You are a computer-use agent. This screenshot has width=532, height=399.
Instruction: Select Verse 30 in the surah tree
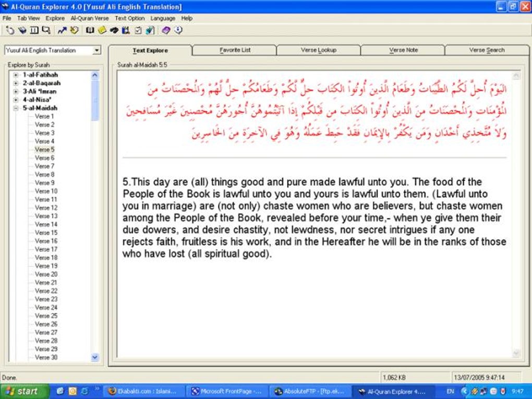46,357
